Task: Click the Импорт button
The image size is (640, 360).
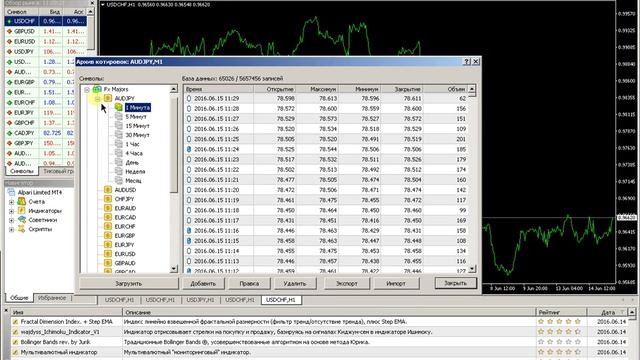Action: (x=396, y=283)
